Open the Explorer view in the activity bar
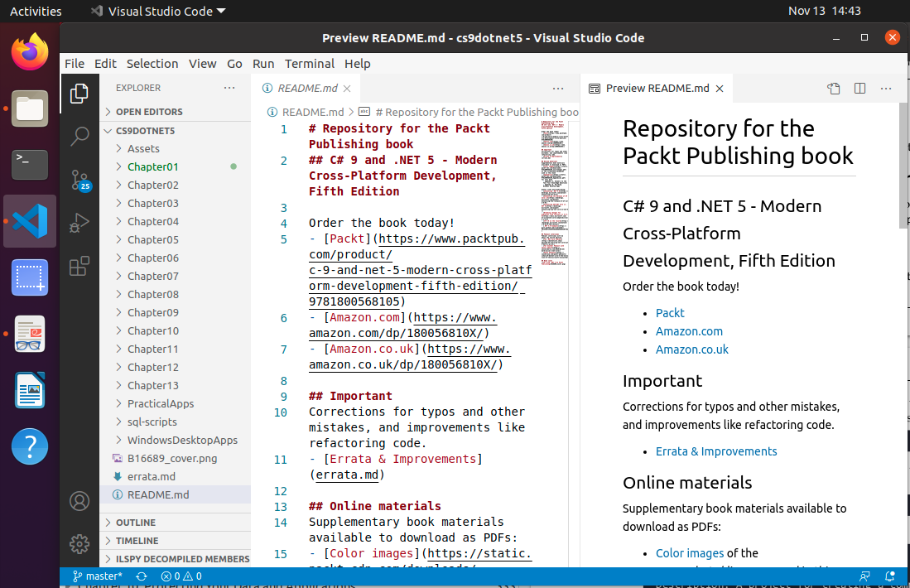Viewport: 910px width, 588px height. click(x=79, y=94)
